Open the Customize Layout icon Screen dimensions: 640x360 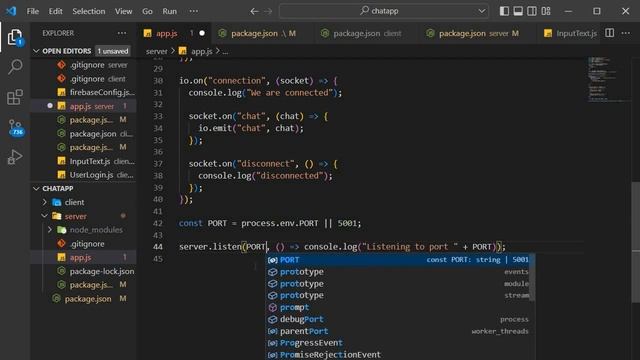tap(546, 11)
